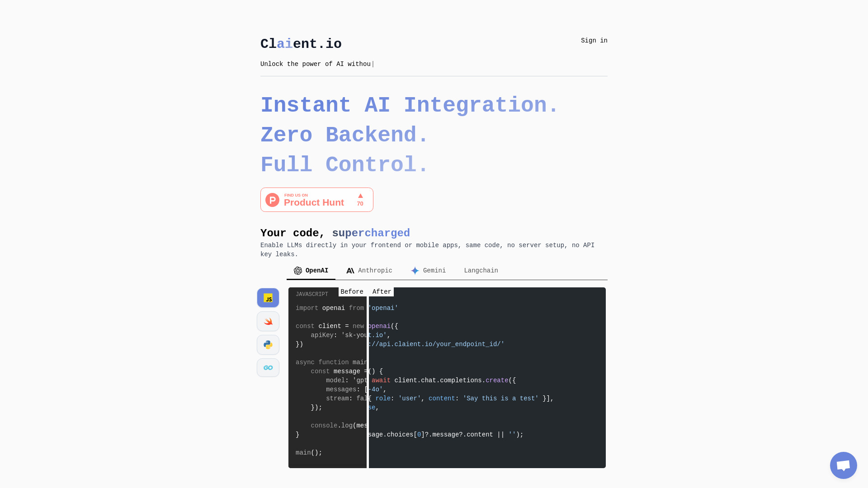Click the JavaScript language icon

click(268, 298)
